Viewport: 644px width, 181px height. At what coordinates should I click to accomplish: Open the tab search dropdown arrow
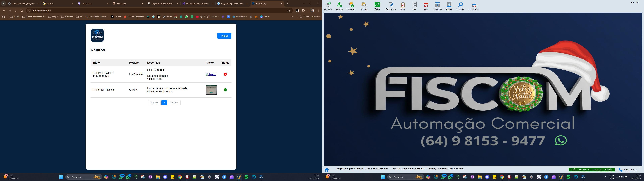(4, 4)
